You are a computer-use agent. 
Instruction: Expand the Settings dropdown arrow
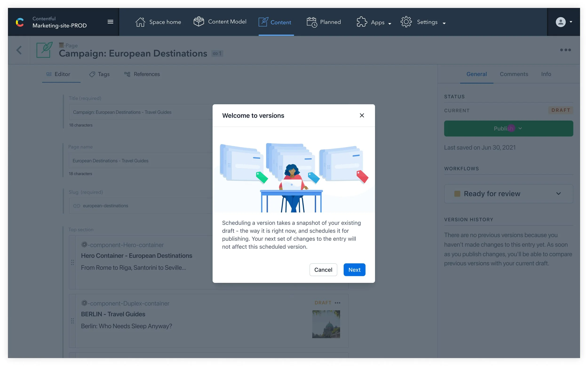pos(444,24)
